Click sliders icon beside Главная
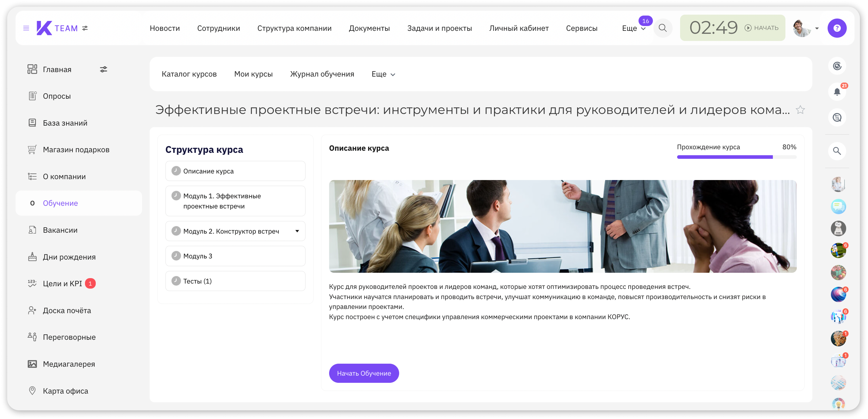868x419 pixels. point(103,69)
